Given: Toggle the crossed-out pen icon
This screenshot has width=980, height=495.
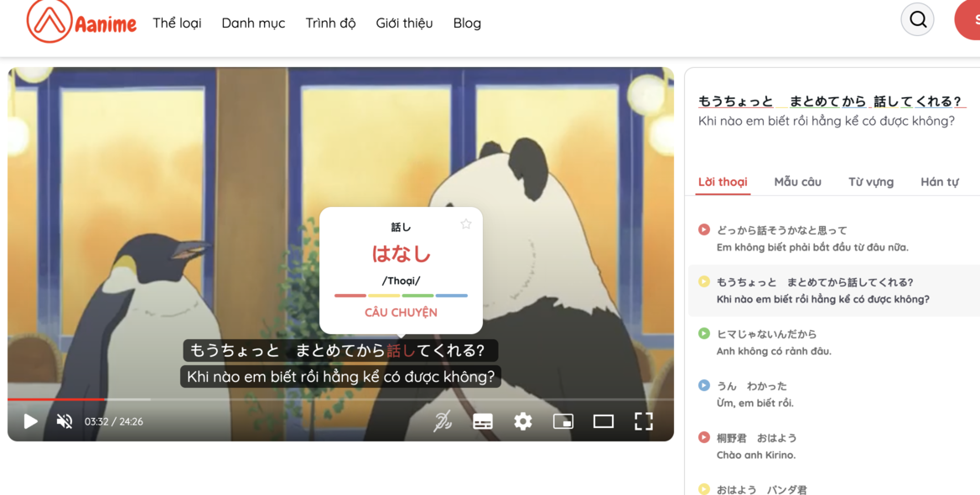Looking at the screenshot, I should click(443, 421).
